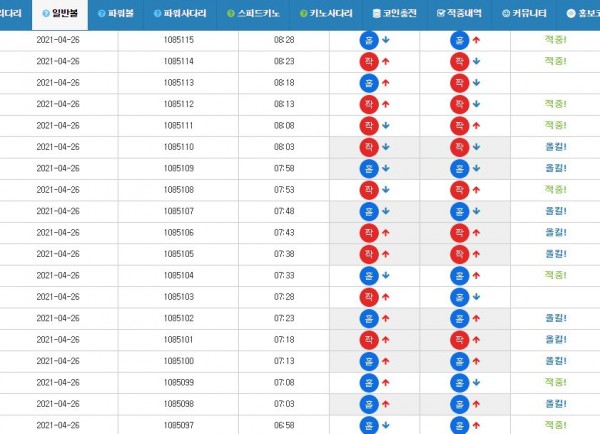
Task: Open the 일반볼 tab
Action: [x=60, y=14]
